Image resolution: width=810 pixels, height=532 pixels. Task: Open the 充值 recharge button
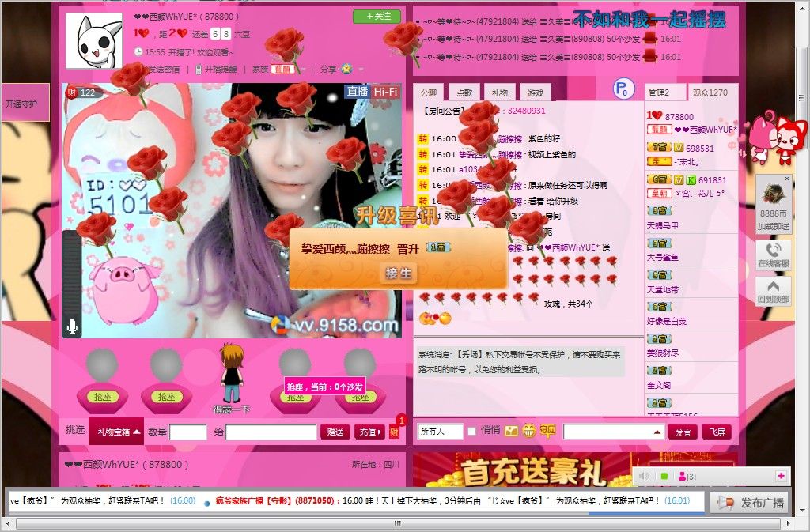tap(369, 432)
